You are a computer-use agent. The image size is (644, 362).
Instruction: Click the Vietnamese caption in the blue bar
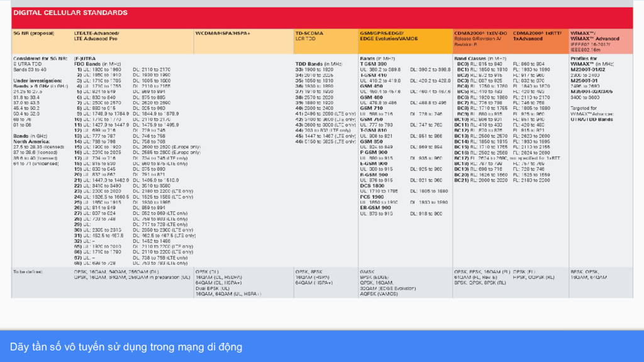126,347
